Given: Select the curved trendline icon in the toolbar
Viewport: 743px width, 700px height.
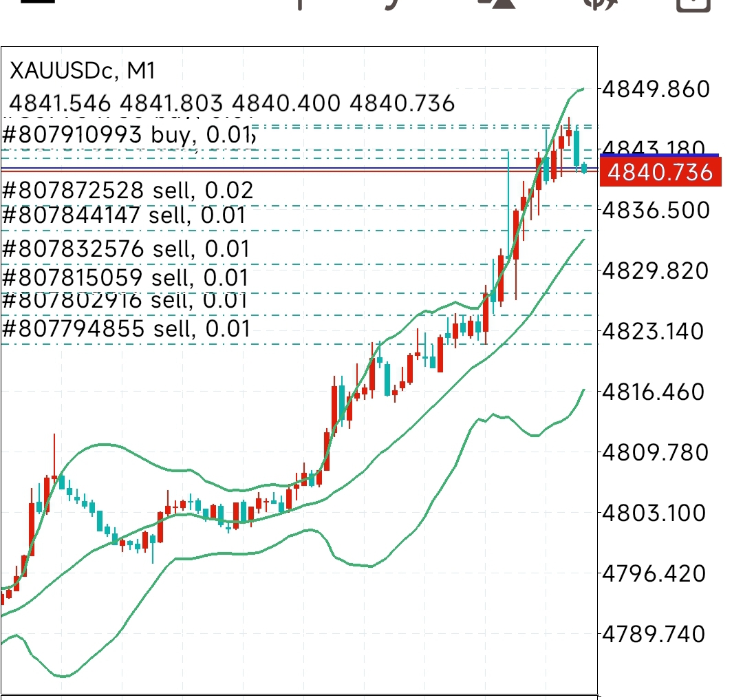Looking at the screenshot, I should click(x=392, y=7).
